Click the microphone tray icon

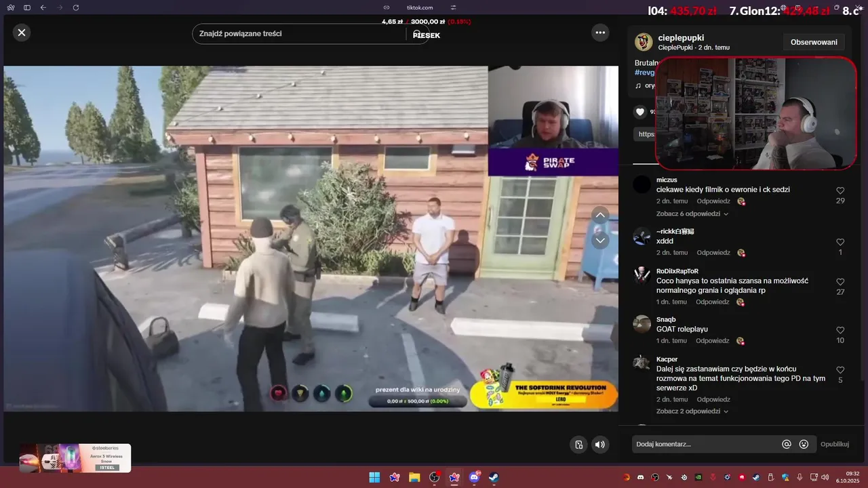coord(800,477)
